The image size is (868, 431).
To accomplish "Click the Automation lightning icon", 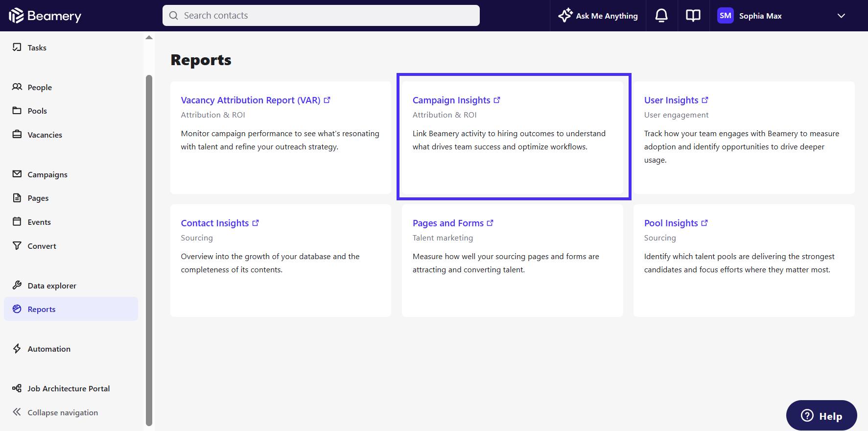I will click(17, 348).
